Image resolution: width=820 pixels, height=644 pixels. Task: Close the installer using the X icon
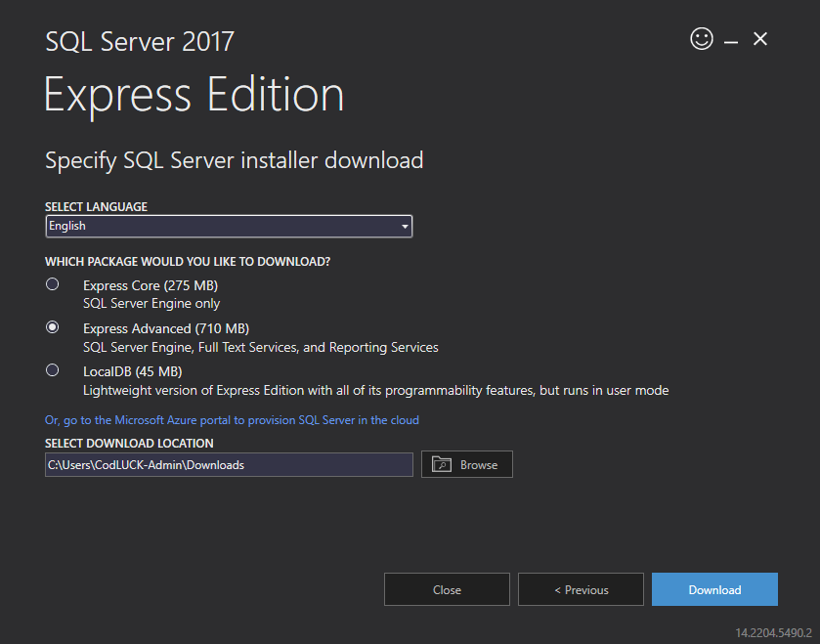(x=759, y=39)
